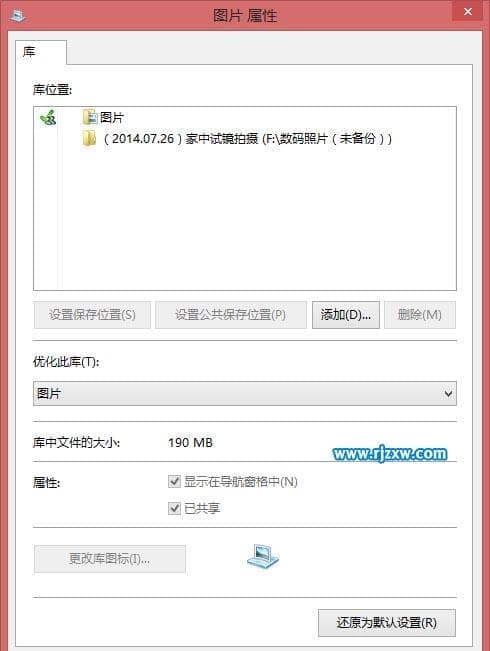The image size is (490, 651).
Task: Click the 添加(D)... button
Action: pos(345,315)
